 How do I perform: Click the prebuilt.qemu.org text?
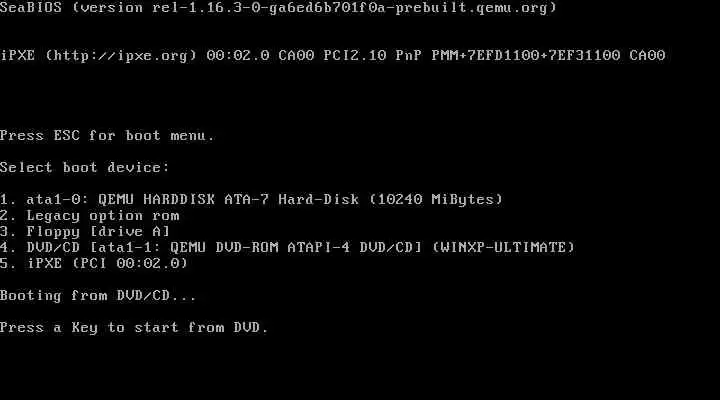point(476,8)
